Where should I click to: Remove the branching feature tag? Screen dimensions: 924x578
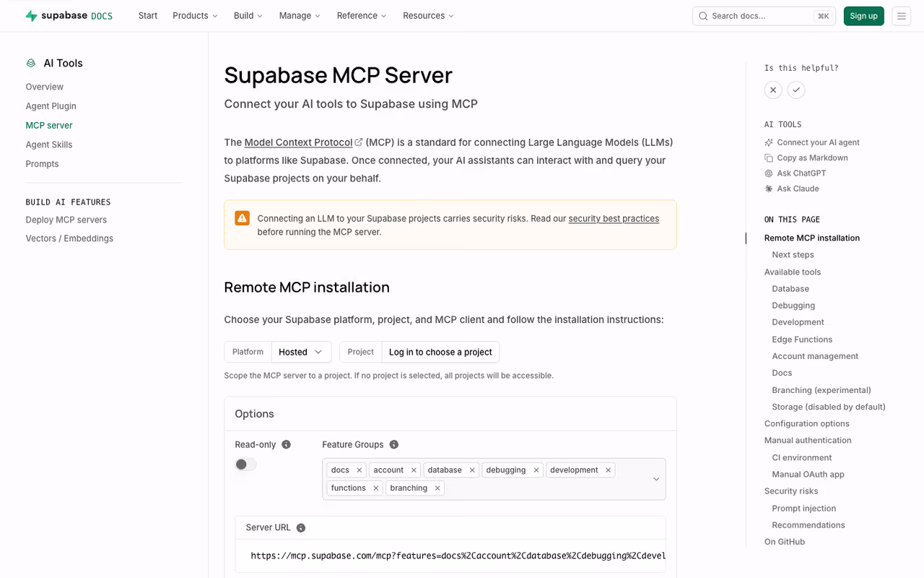437,488
